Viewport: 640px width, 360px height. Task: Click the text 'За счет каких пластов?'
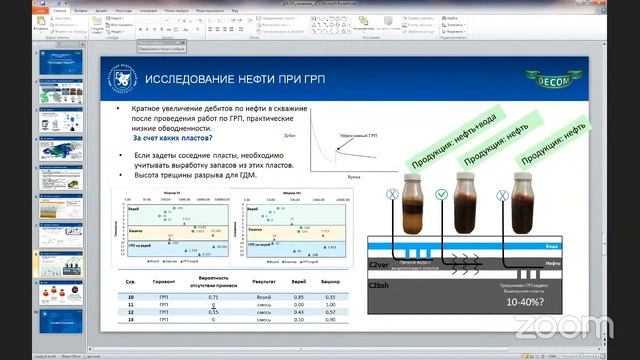click(x=173, y=138)
